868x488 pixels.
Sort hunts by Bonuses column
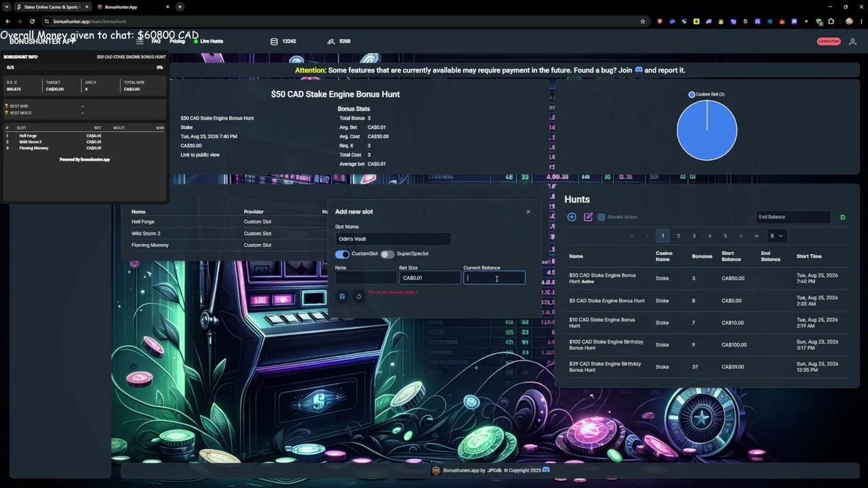point(702,256)
